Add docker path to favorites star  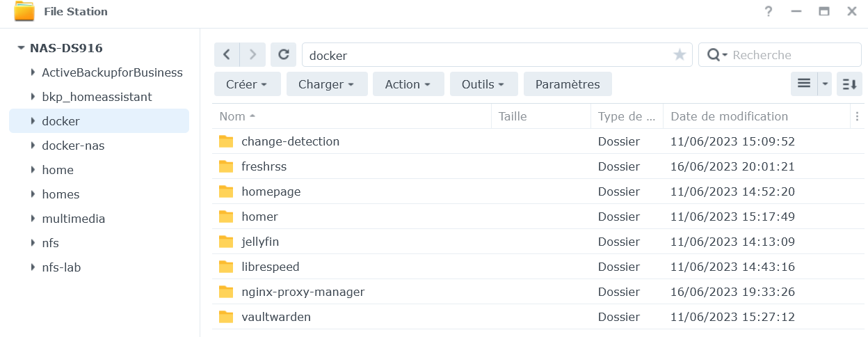[680, 55]
